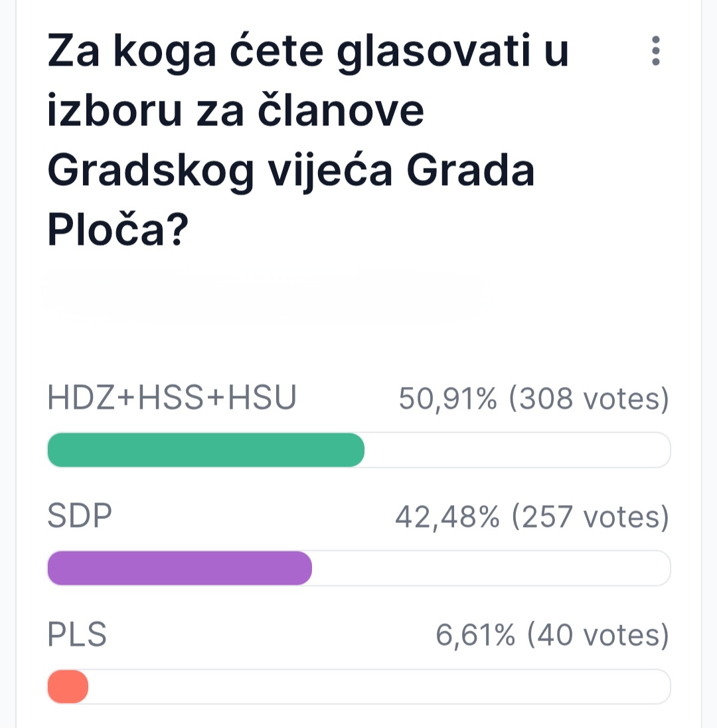717x728 pixels.
Task: Click 'Gradskog vijeća Grada' heading line
Action: [x=291, y=171]
